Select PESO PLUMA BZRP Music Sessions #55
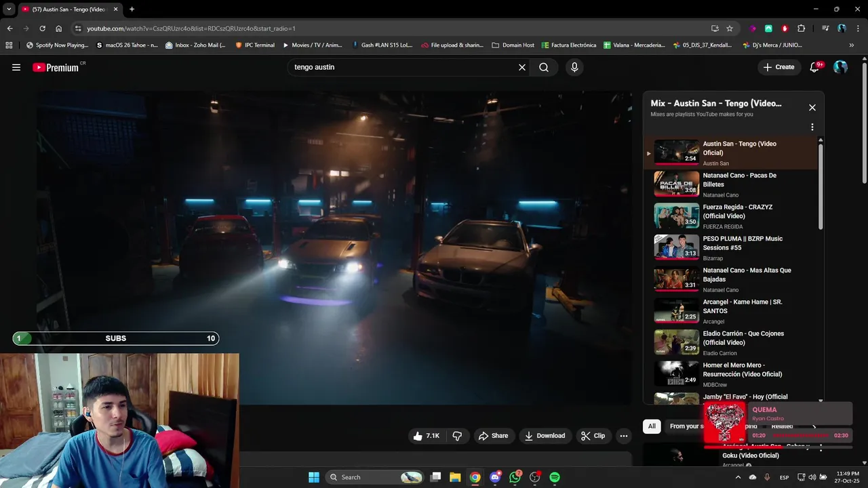The image size is (868, 488). tap(730, 247)
